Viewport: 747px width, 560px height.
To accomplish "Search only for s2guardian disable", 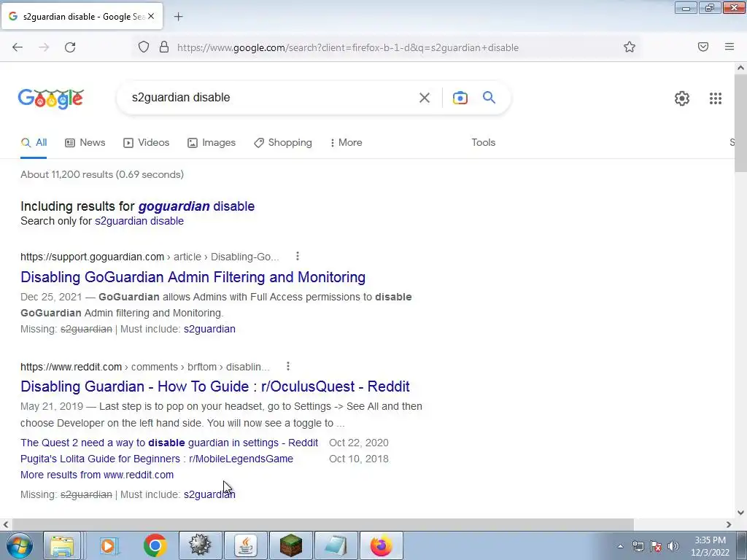I will point(139,221).
